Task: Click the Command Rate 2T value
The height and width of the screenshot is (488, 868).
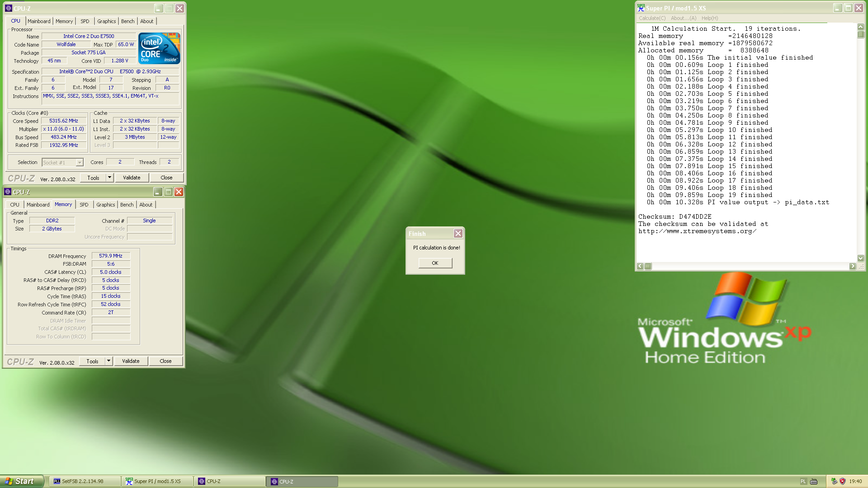Action: click(111, 312)
